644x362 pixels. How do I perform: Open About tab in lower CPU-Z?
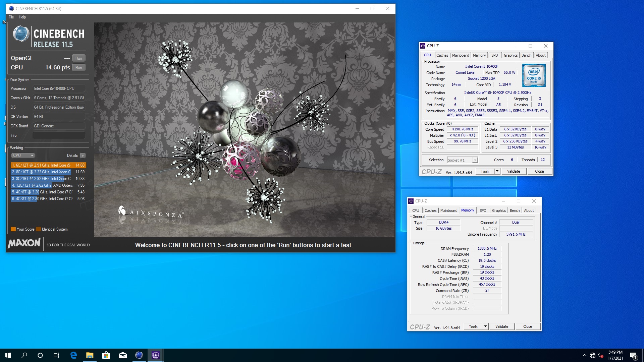tap(529, 210)
